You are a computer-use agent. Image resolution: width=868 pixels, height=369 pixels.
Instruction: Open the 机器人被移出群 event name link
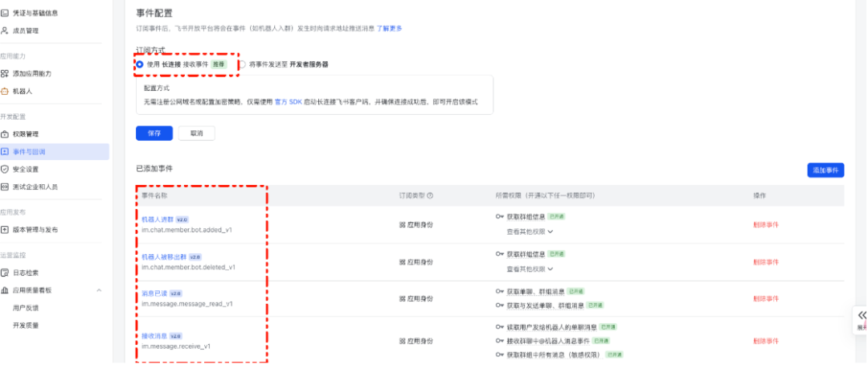(165, 257)
